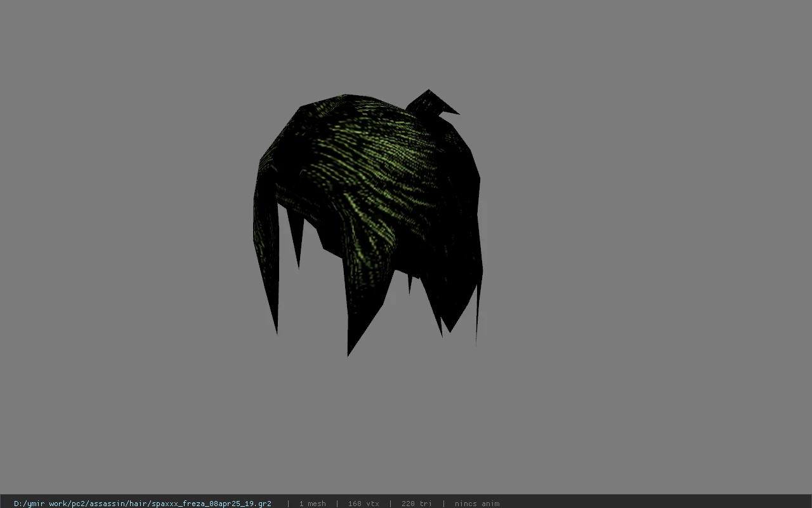The image size is (812, 508).
Task: Select the file path spaxxx_freza_08apr25_19.gr2
Action: click(143, 504)
